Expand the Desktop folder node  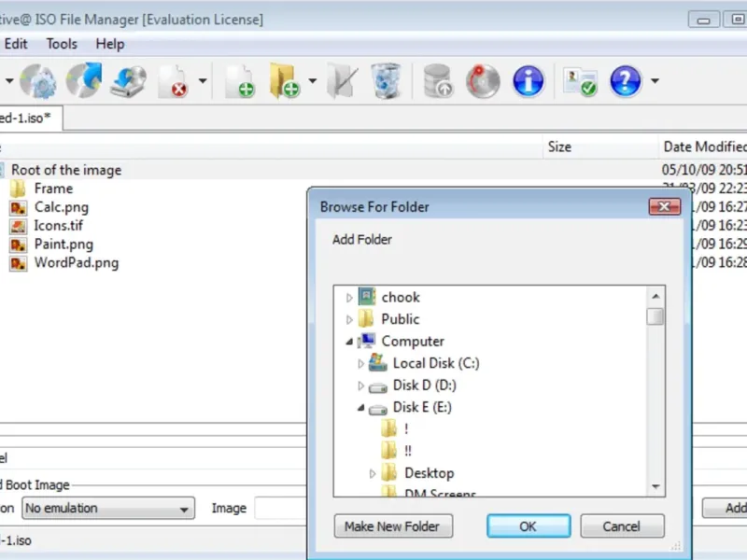(373, 474)
